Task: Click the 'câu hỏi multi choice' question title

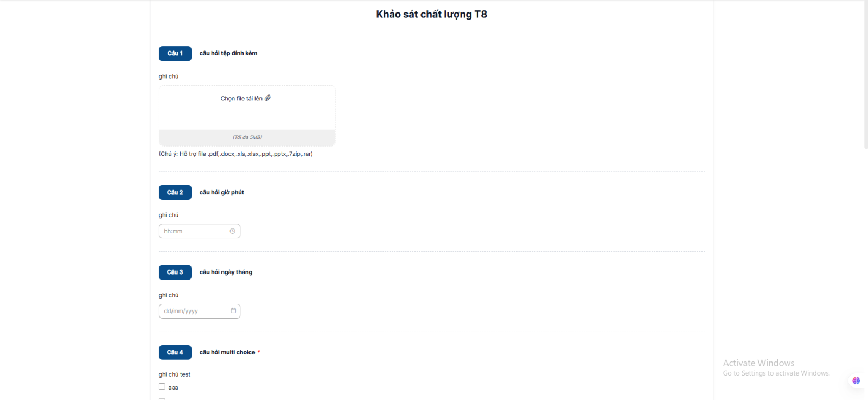Action: (x=227, y=352)
